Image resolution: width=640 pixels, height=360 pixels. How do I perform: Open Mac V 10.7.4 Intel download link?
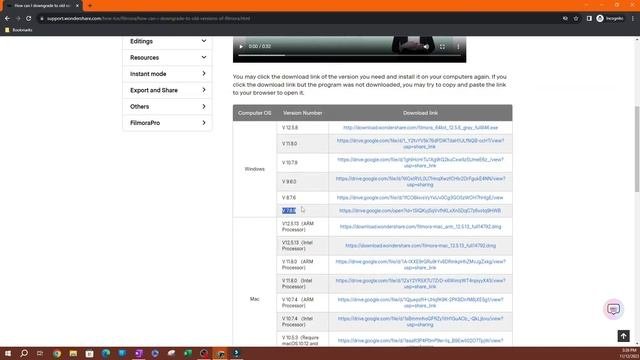tap(420, 322)
